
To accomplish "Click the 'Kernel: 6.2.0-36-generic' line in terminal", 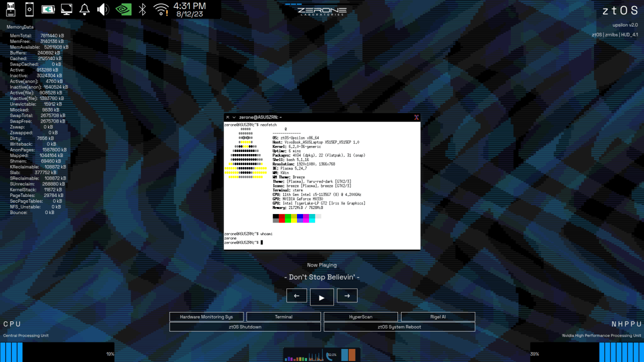I will point(297,146).
